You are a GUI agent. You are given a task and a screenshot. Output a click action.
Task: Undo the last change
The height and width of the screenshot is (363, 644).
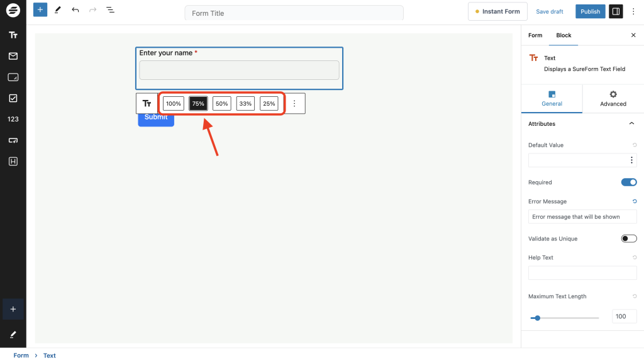[x=75, y=9]
